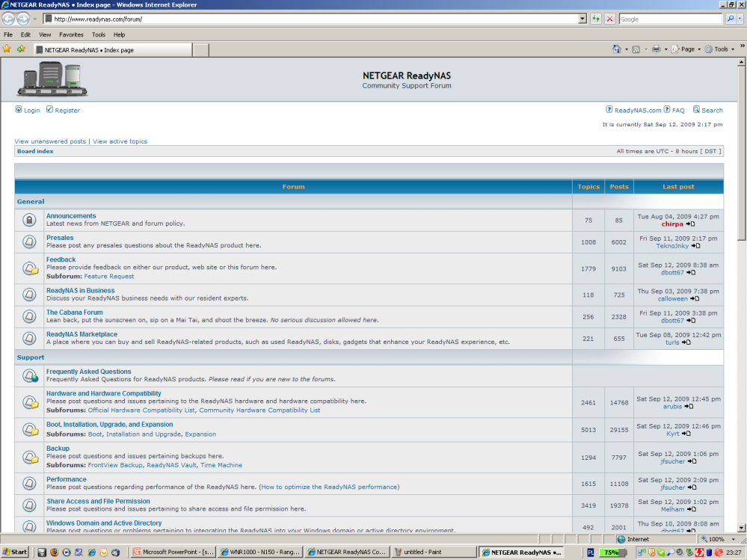Screen dimensions: 747x560
Task: Click the Print icon in the command bar
Action: click(x=656, y=49)
